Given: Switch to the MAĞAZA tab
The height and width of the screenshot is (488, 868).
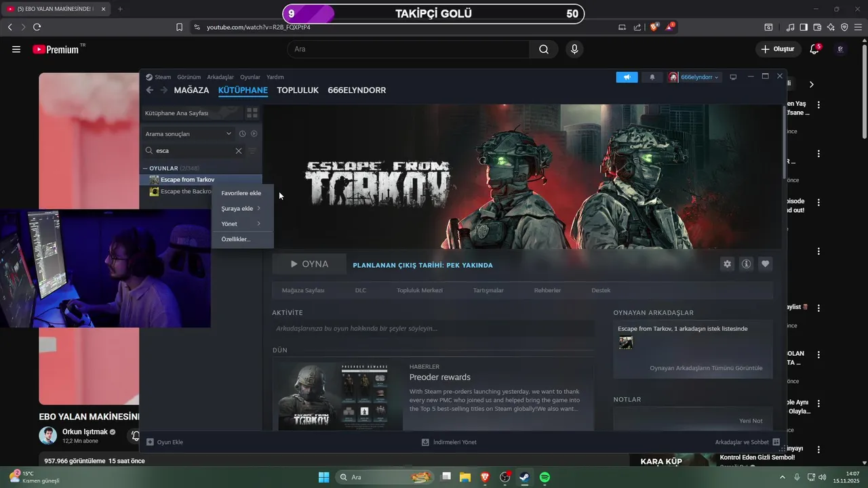Looking at the screenshot, I should (191, 90).
